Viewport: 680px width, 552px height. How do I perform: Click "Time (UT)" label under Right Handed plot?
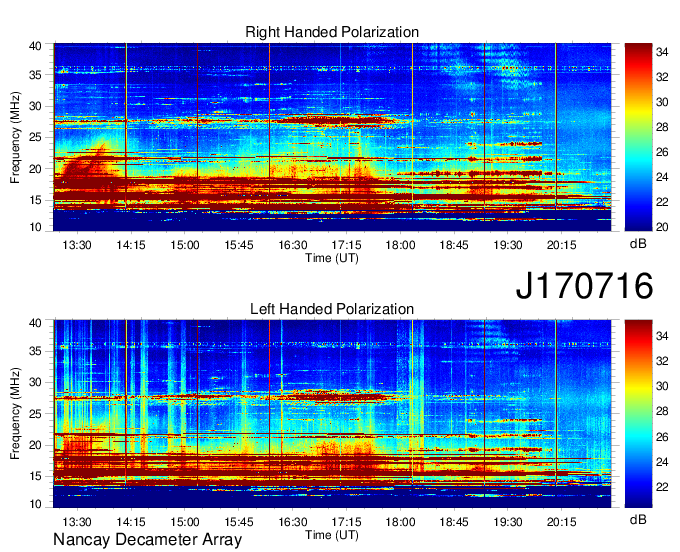coord(332,258)
